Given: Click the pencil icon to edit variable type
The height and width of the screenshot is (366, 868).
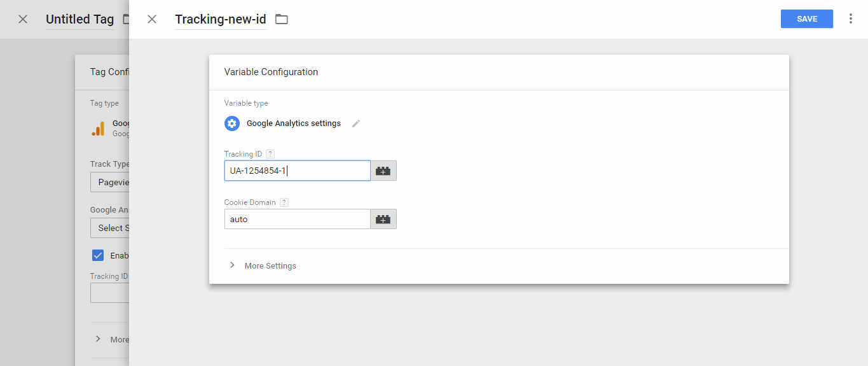Looking at the screenshot, I should pyautogui.click(x=356, y=123).
